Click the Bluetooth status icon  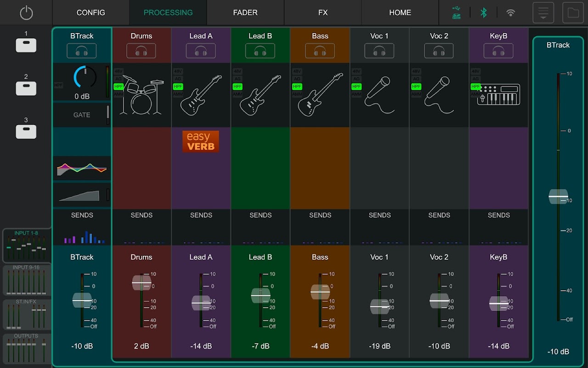coord(483,12)
